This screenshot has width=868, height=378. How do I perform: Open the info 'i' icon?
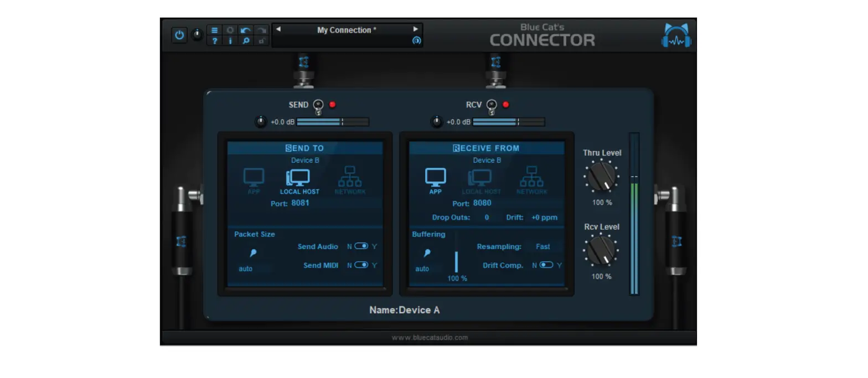[x=230, y=40]
